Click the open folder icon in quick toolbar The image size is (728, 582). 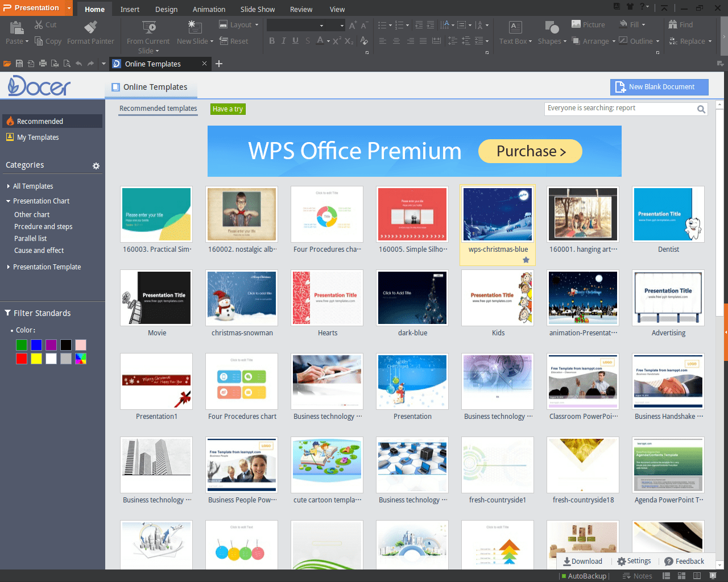pyautogui.click(x=7, y=64)
